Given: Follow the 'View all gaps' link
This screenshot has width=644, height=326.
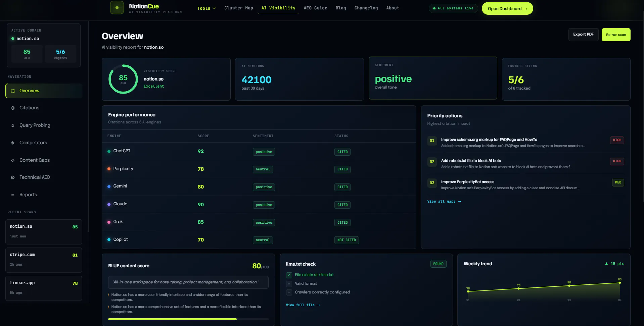Looking at the screenshot, I should click(x=444, y=202).
